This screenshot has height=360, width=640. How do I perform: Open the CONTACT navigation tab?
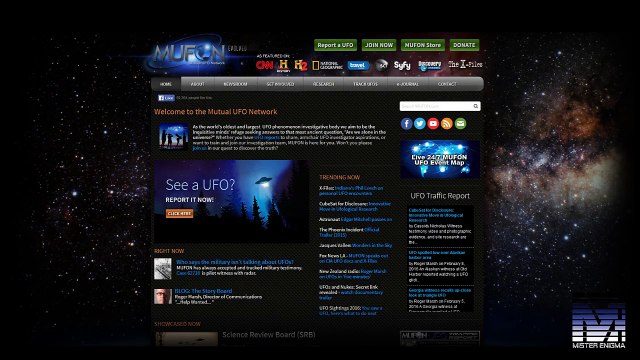[447, 84]
